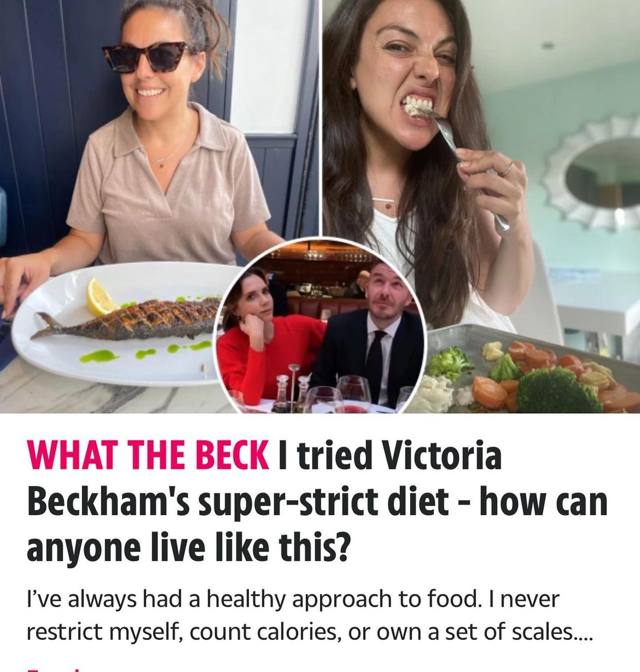This screenshot has height=672, width=640.
Task: Click the lemon wedge on the plate
Action: pyautogui.click(x=101, y=296)
